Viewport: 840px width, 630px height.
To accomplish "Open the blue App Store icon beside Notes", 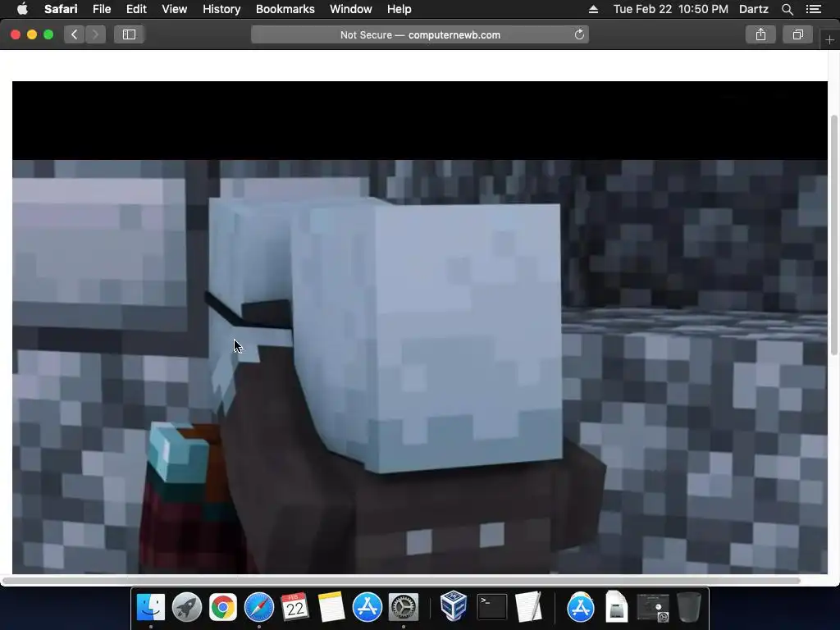I will coord(367,607).
